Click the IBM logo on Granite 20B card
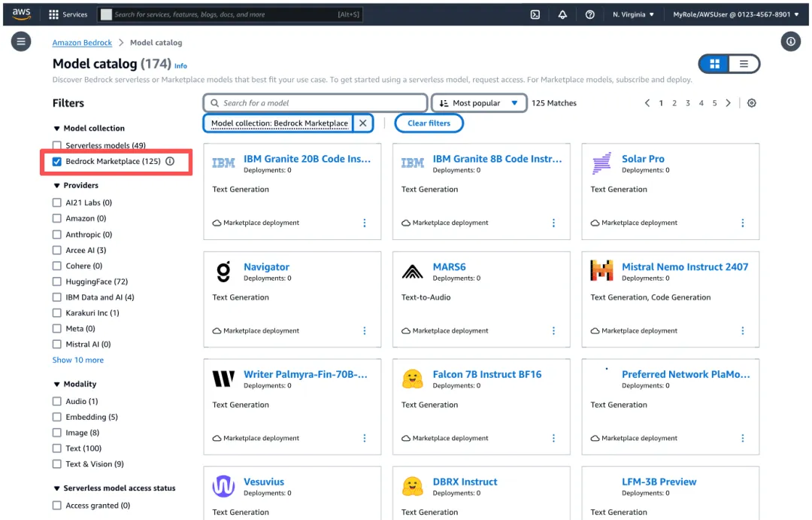This screenshot has height=520, width=812. (223, 163)
